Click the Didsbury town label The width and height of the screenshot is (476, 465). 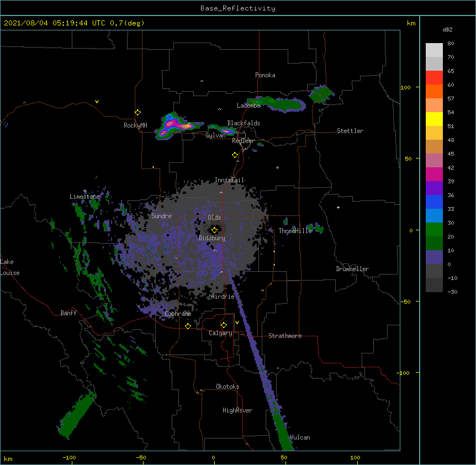click(212, 238)
